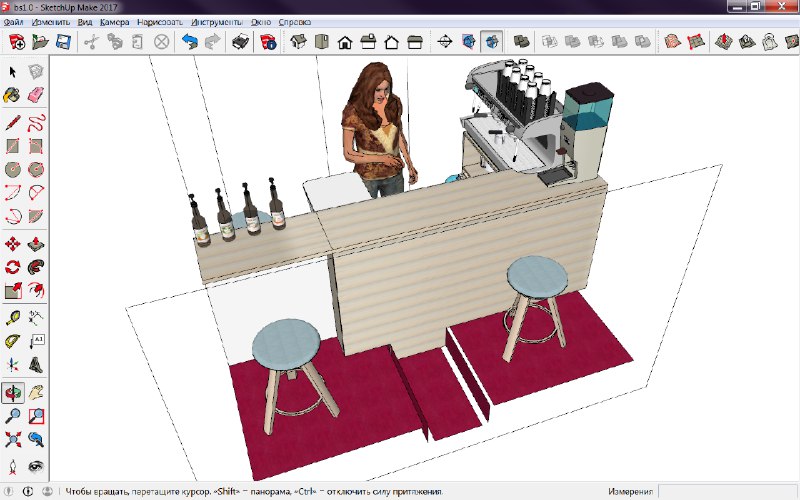Open the Камера menu
Screen dimensions: 800x500
tap(114, 21)
